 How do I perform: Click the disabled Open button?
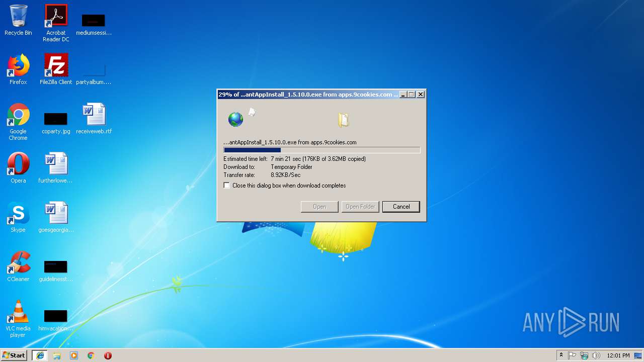pos(319,207)
